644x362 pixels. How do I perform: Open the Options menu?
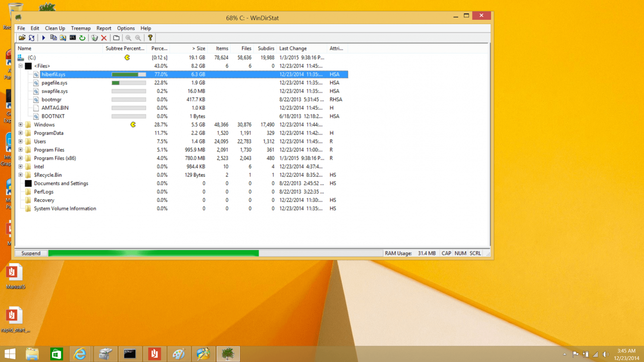tap(126, 28)
